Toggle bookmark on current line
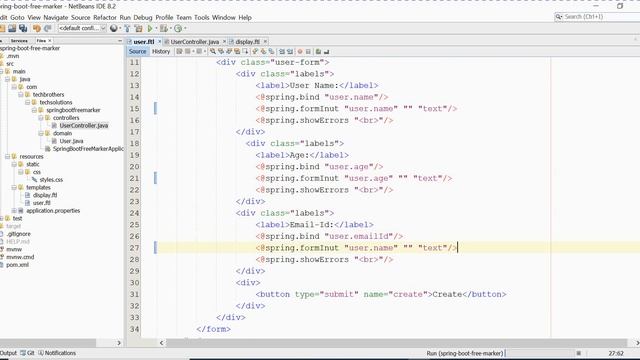The image size is (640, 360). [271, 51]
